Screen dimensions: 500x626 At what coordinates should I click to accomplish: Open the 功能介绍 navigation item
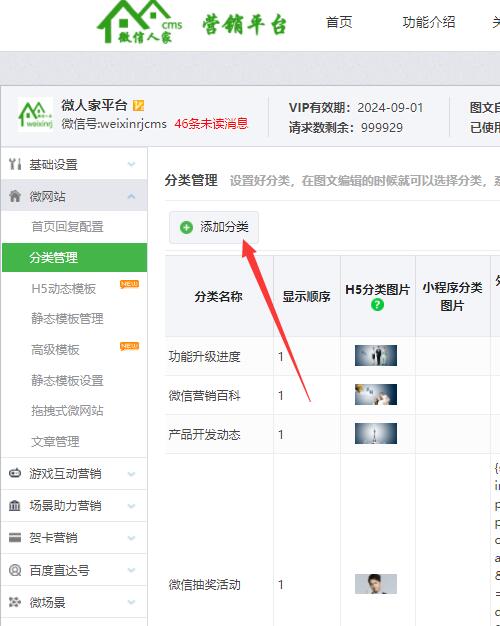pyautogui.click(x=429, y=22)
